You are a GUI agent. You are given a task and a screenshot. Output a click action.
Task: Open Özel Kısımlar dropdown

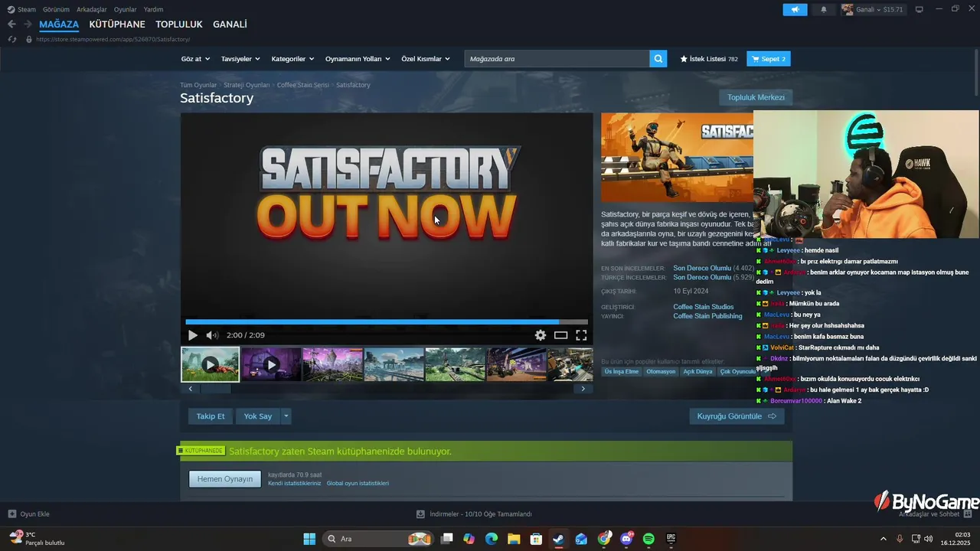click(x=426, y=59)
